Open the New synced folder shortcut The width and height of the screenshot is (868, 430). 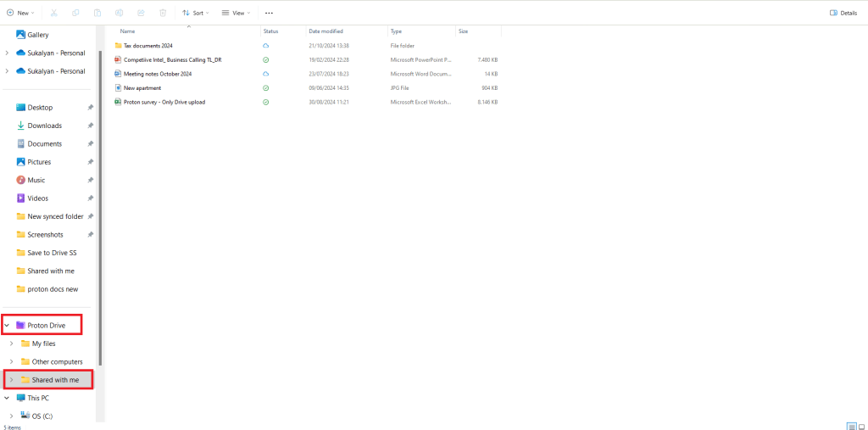click(x=55, y=216)
